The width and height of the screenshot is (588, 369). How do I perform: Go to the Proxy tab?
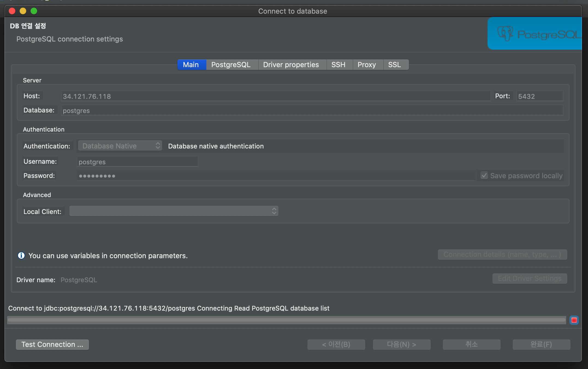pos(367,65)
